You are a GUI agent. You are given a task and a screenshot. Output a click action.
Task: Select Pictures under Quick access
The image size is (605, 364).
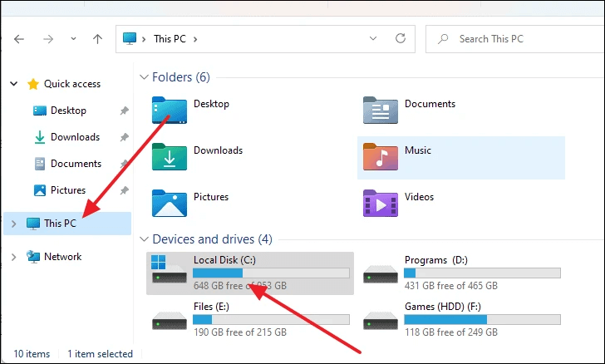coord(67,190)
